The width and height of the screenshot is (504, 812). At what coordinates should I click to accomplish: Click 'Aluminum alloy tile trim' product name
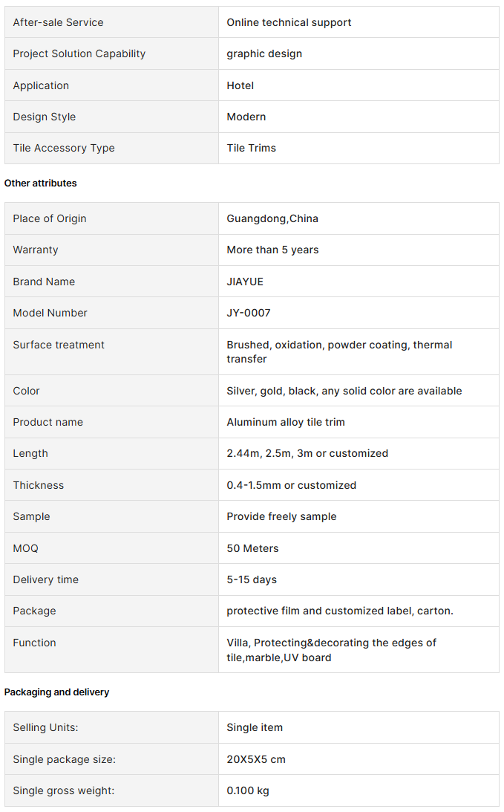click(x=286, y=423)
